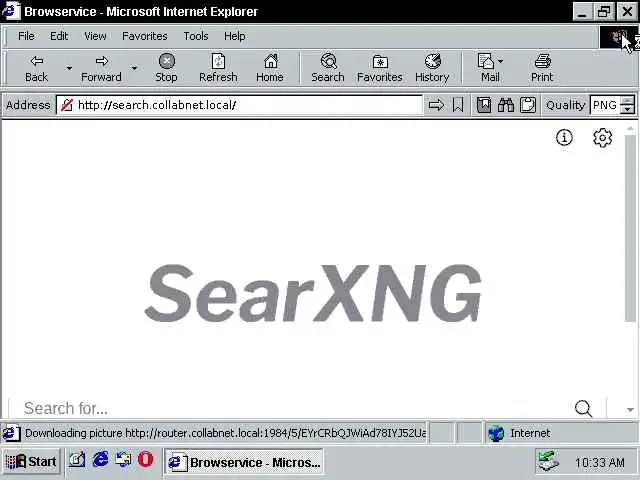The width and height of the screenshot is (640, 480).
Task: Open the Windows Start menu
Action: pos(32,462)
